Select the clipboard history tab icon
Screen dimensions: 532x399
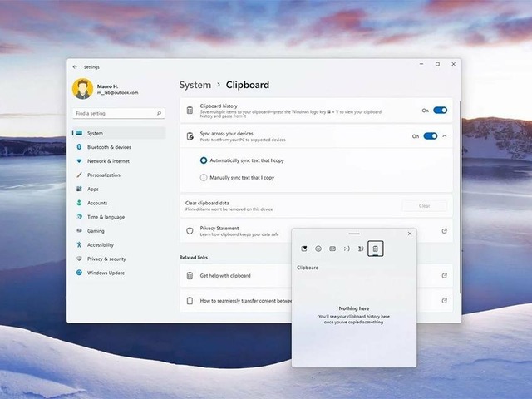(x=375, y=249)
